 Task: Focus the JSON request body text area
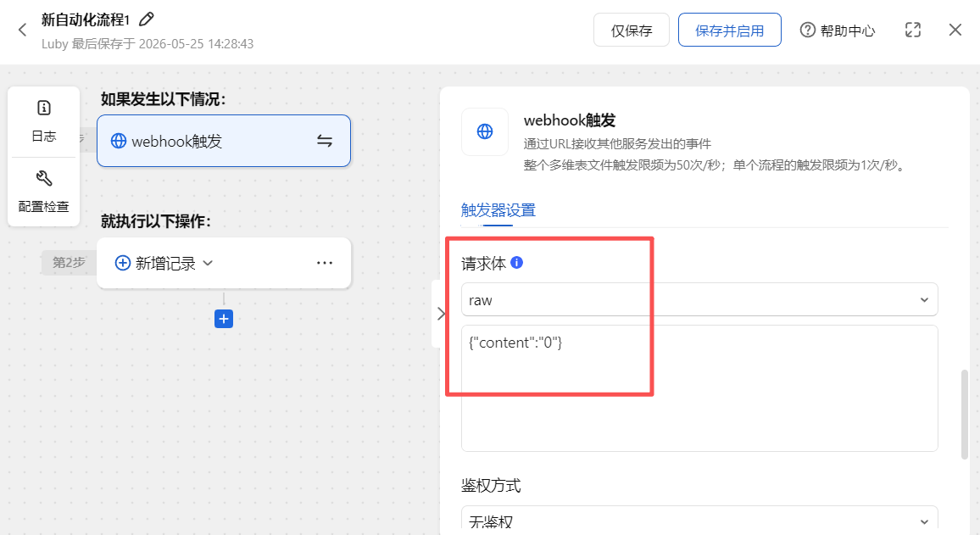click(699, 388)
